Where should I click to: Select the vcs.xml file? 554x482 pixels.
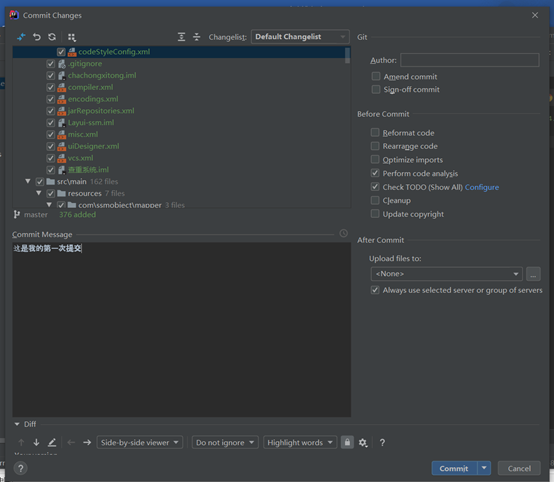81,158
